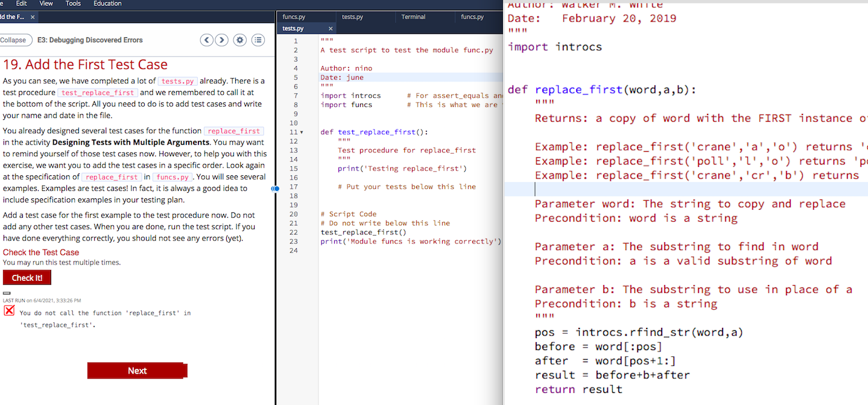
Task: Go to the previous guide page arrow
Action: [207, 40]
